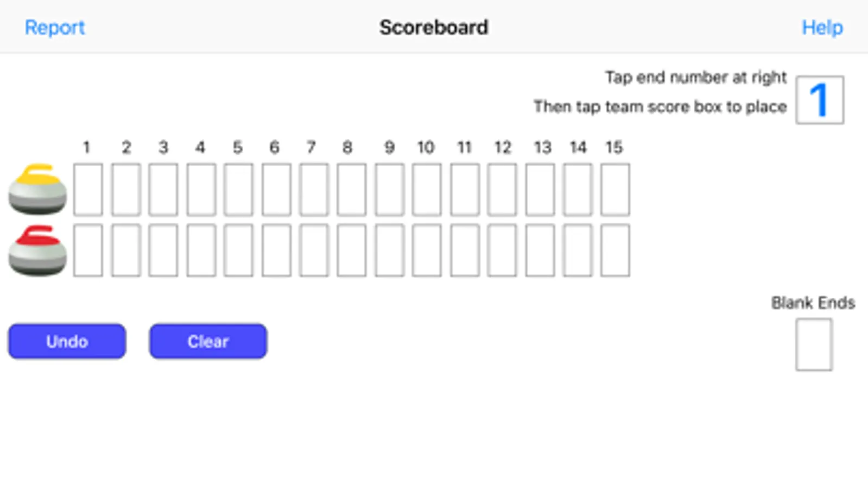Viewport: 868px width, 489px height.
Task: Select red team box under end 6
Action: tap(276, 250)
